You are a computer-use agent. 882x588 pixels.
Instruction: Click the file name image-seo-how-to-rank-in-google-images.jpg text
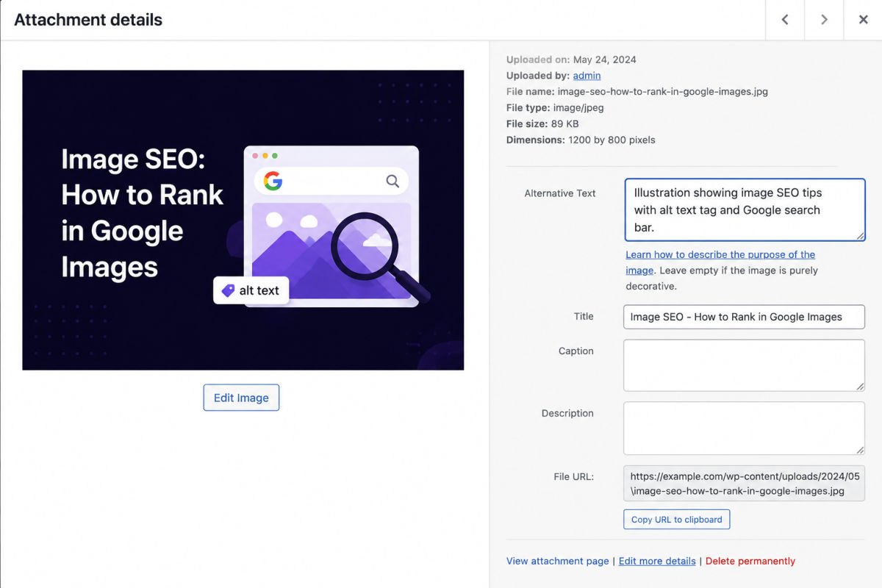click(663, 92)
